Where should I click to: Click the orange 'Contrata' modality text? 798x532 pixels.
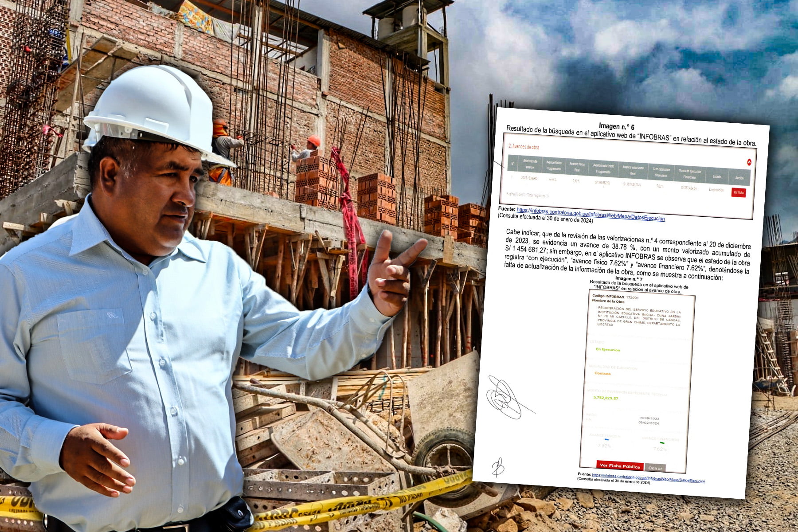tap(602, 373)
